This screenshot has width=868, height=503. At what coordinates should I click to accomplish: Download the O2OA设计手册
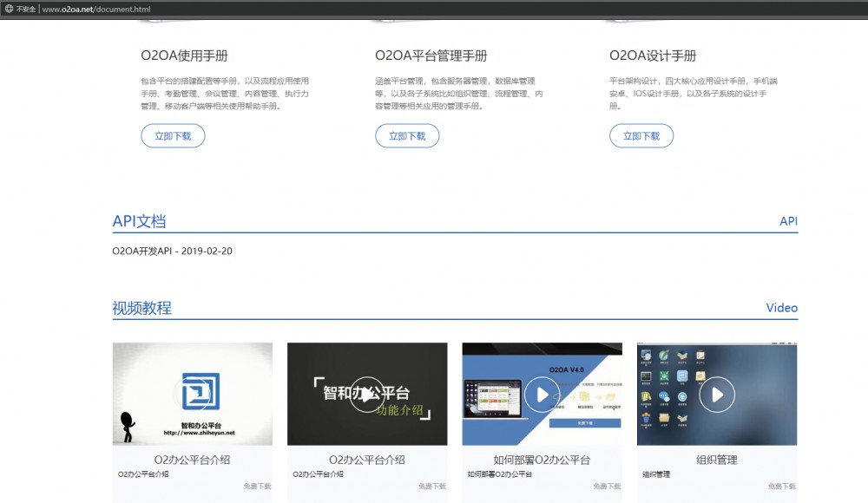641,135
